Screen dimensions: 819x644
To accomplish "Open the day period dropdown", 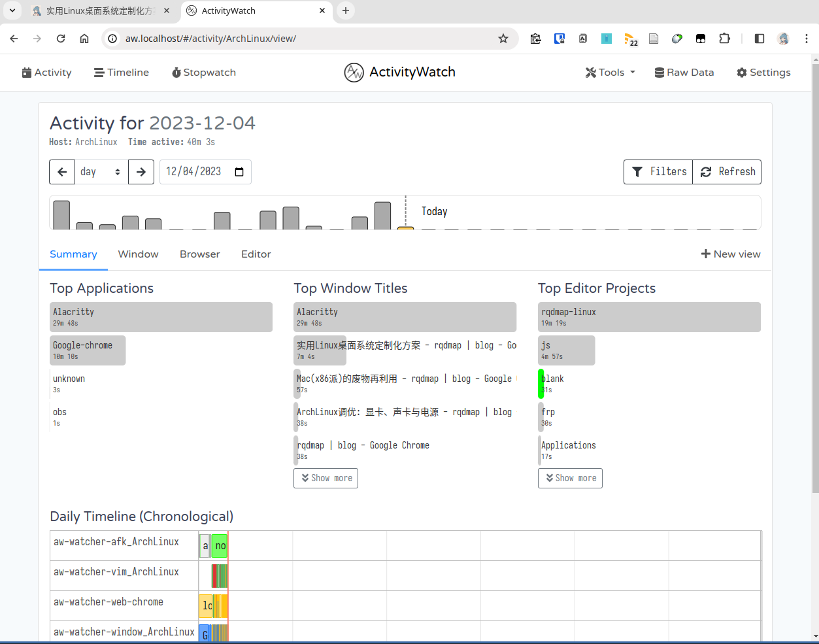I will pyautogui.click(x=101, y=172).
